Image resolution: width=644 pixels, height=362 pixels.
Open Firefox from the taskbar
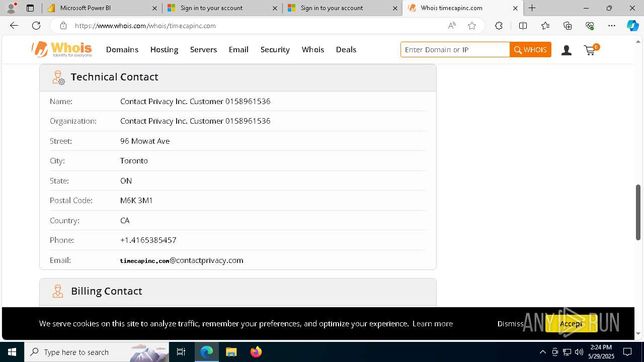click(256, 352)
